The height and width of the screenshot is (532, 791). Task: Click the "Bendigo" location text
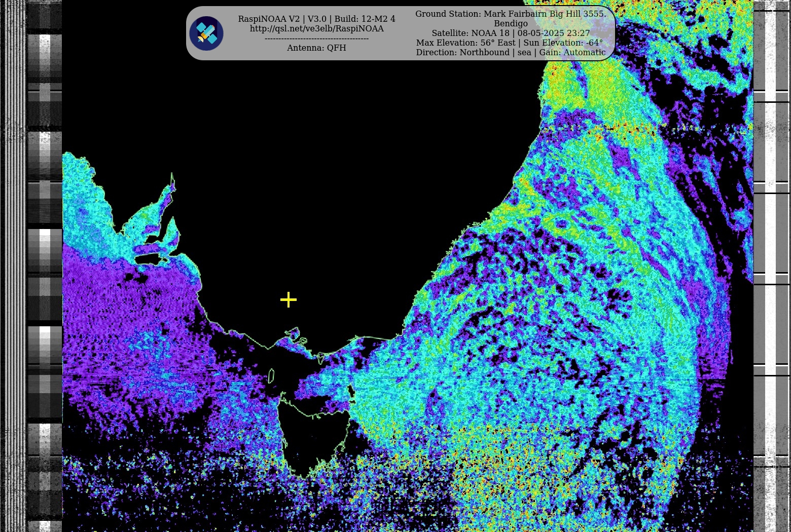pyautogui.click(x=511, y=24)
